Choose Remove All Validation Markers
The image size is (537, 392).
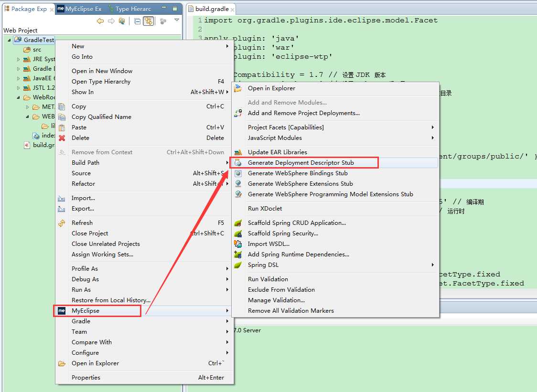(291, 311)
